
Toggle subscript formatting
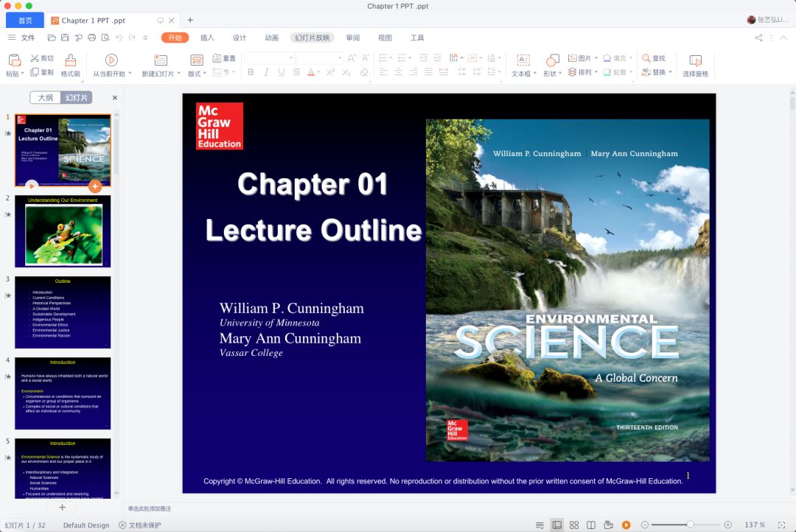[346, 72]
